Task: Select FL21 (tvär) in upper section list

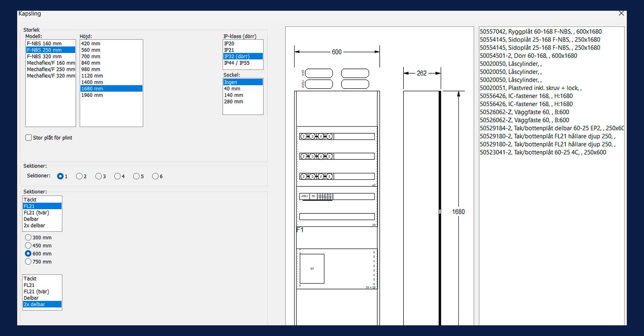Action: tap(36, 213)
